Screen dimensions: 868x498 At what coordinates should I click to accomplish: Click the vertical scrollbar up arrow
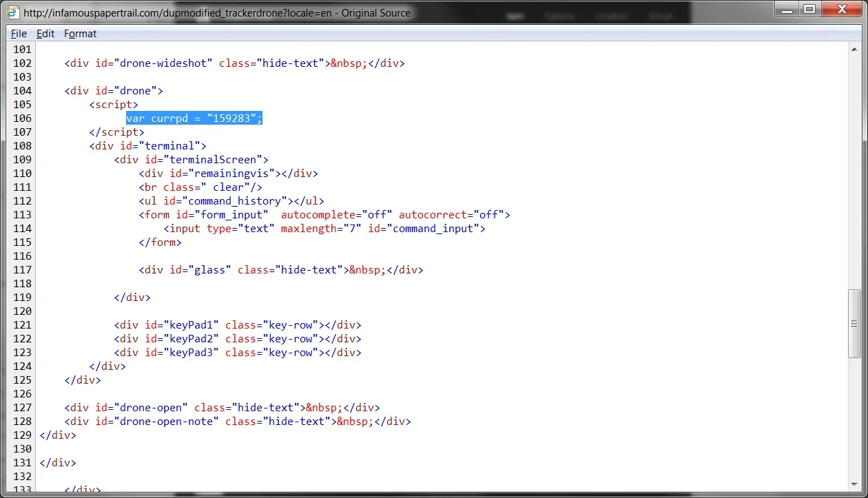[x=854, y=48]
